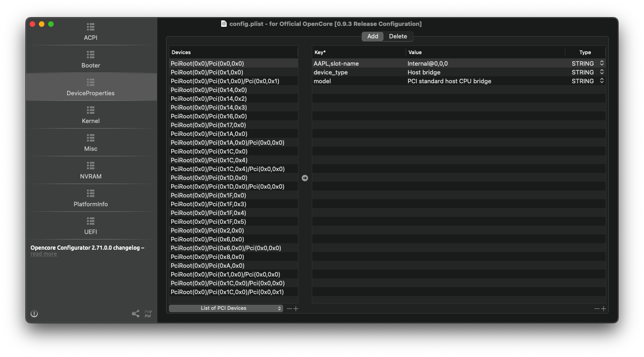The height and width of the screenshot is (357, 644).
Task: Click the value Internal@0,0,0
Action: click(427, 63)
